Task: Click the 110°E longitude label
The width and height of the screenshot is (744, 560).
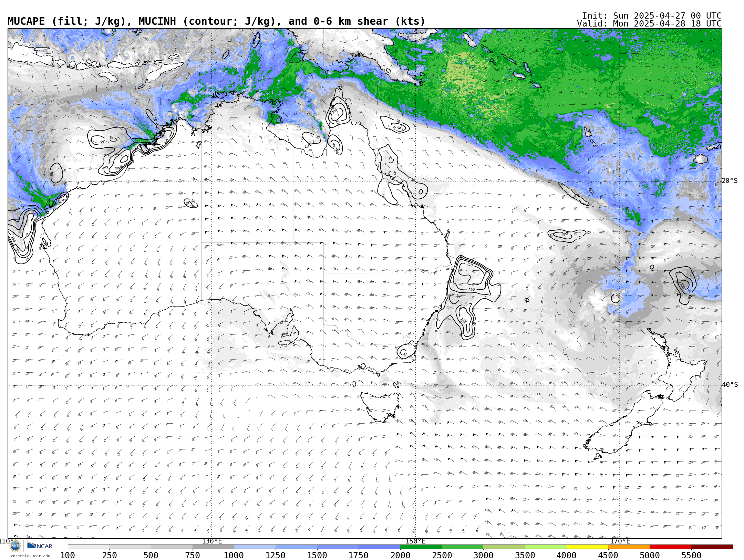Action: (9, 541)
